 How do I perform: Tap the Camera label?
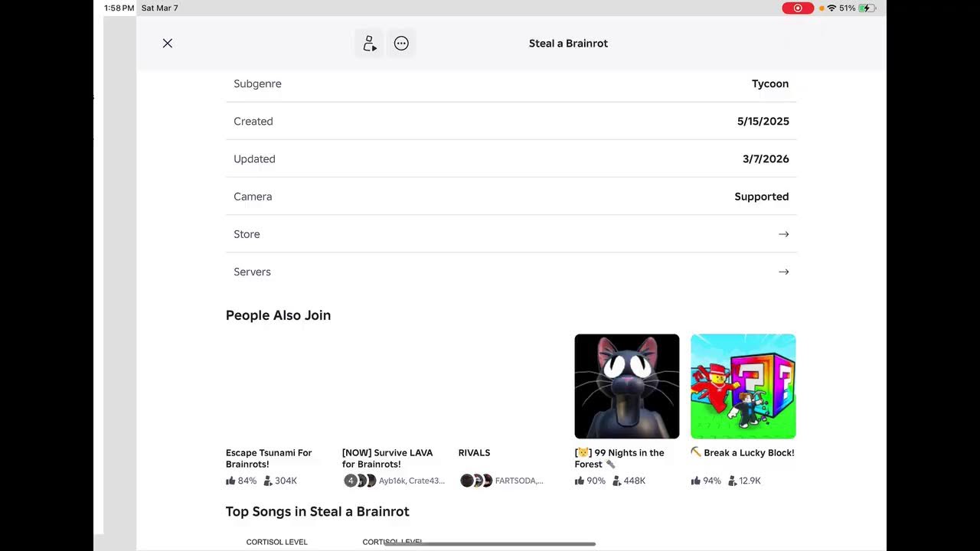coord(253,197)
